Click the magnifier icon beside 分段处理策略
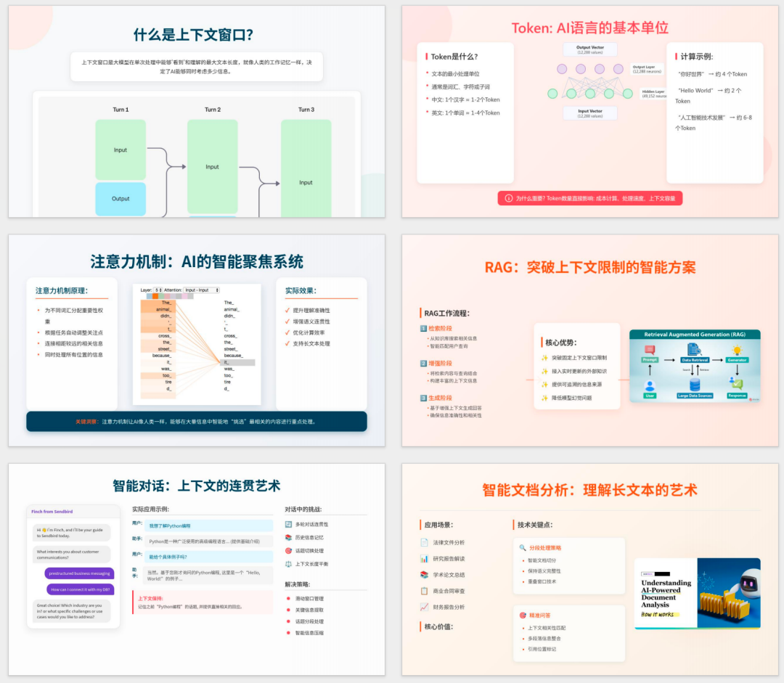This screenshot has height=683, width=784. pos(522,547)
